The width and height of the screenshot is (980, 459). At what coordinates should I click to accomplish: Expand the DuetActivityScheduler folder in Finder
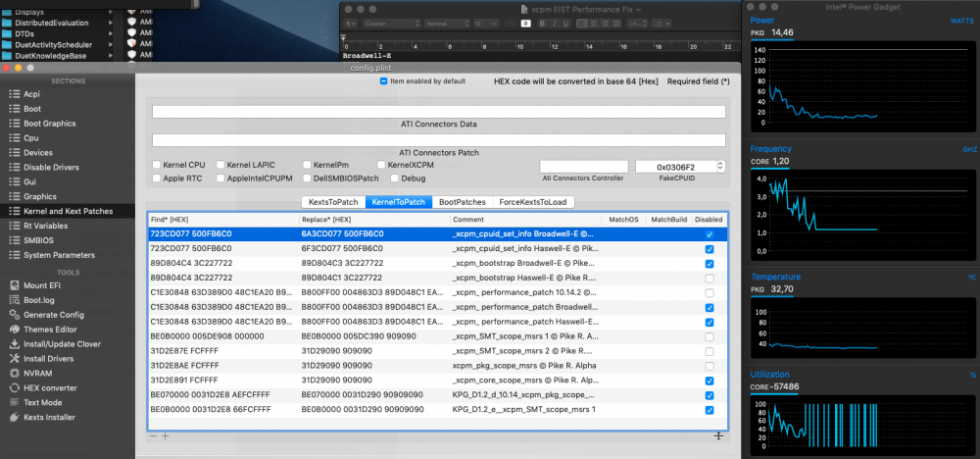click(111, 45)
